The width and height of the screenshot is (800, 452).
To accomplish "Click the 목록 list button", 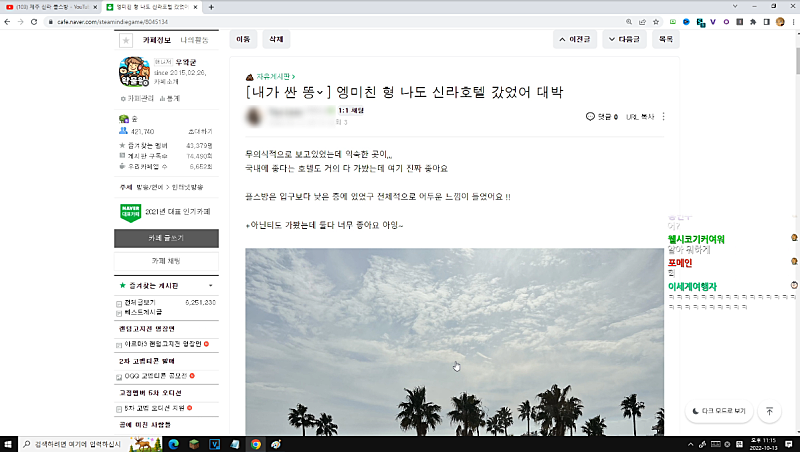I will 666,39.
